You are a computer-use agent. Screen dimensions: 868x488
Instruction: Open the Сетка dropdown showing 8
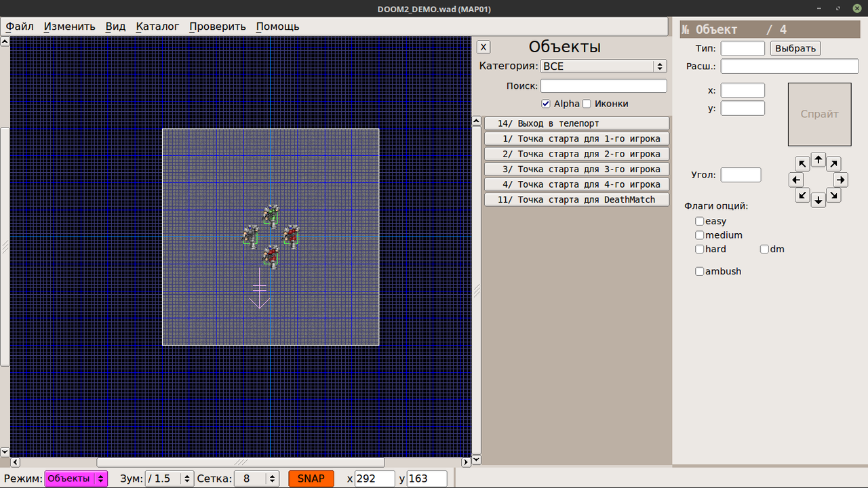[x=257, y=479]
